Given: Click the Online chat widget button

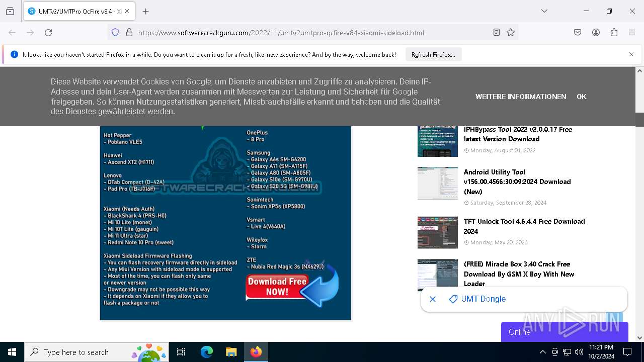Looking at the screenshot, I should coord(565,332).
